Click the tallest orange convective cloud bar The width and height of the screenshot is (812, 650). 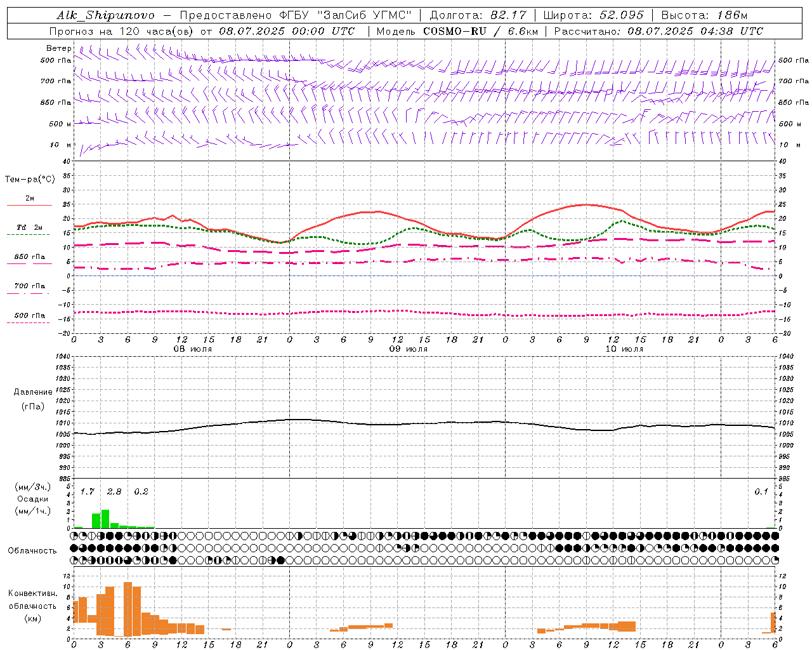pos(128,609)
